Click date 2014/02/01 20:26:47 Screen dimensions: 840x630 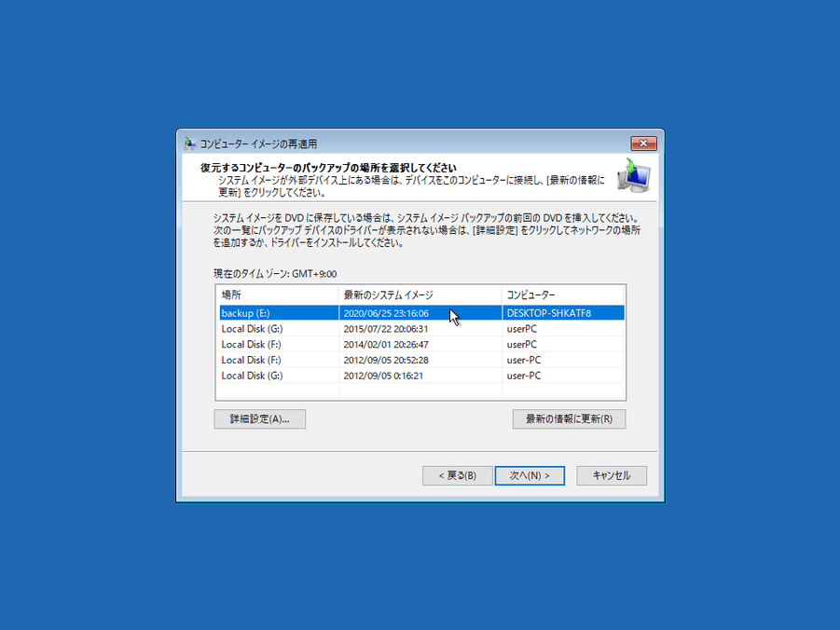386,345
